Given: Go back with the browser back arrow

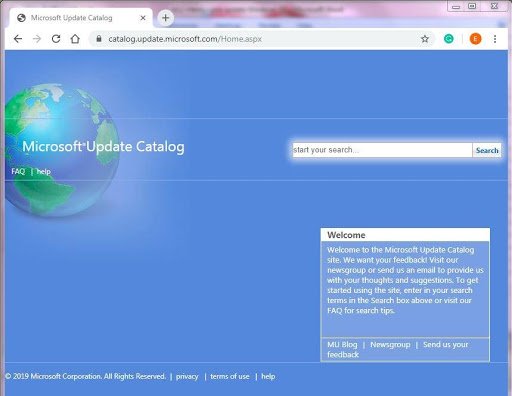Looking at the screenshot, I should pyautogui.click(x=18, y=39).
